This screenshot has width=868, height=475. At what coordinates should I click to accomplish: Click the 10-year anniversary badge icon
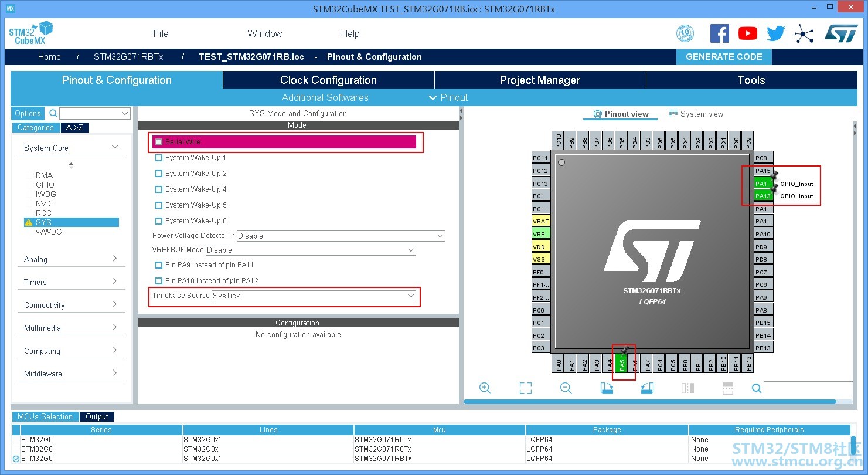tap(685, 33)
